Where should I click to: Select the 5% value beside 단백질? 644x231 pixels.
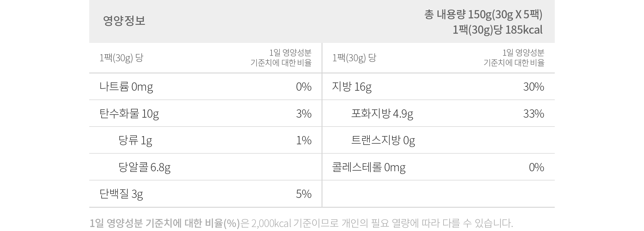(x=304, y=194)
